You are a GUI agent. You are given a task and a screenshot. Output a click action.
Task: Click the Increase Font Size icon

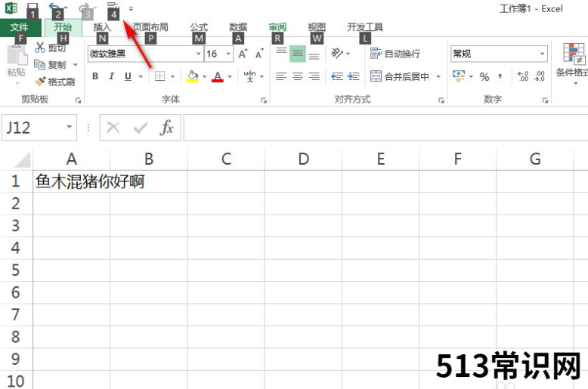click(243, 54)
